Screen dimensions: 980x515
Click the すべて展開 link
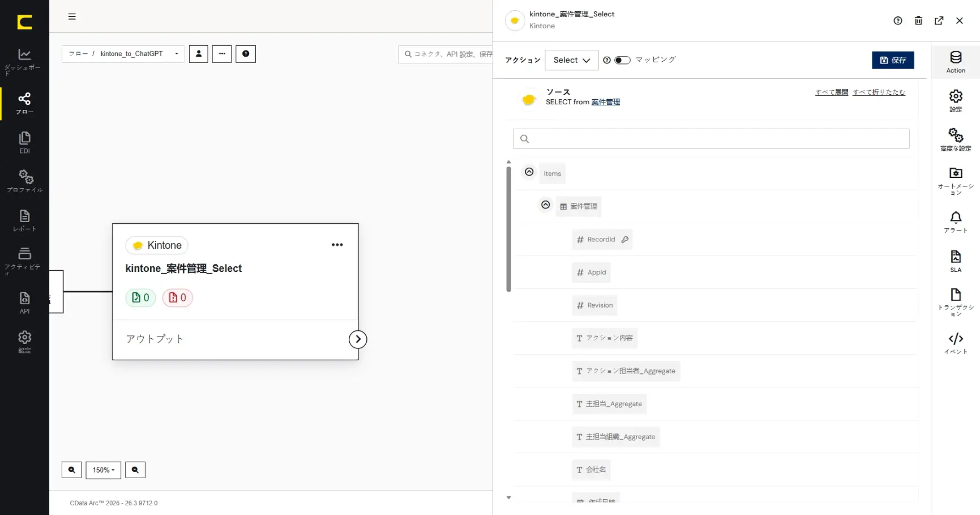pos(832,92)
